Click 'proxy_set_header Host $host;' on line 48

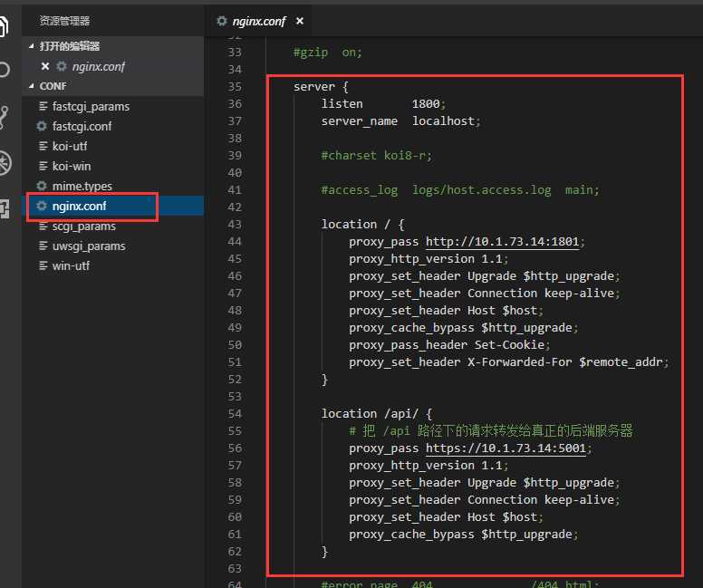[x=446, y=311]
